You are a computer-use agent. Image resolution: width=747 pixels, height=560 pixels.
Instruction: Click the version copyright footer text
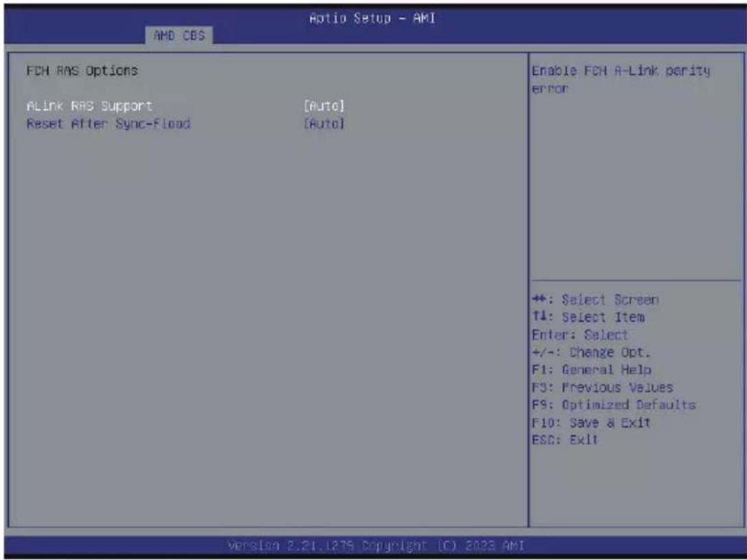pyautogui.click(x=376, y=545)
